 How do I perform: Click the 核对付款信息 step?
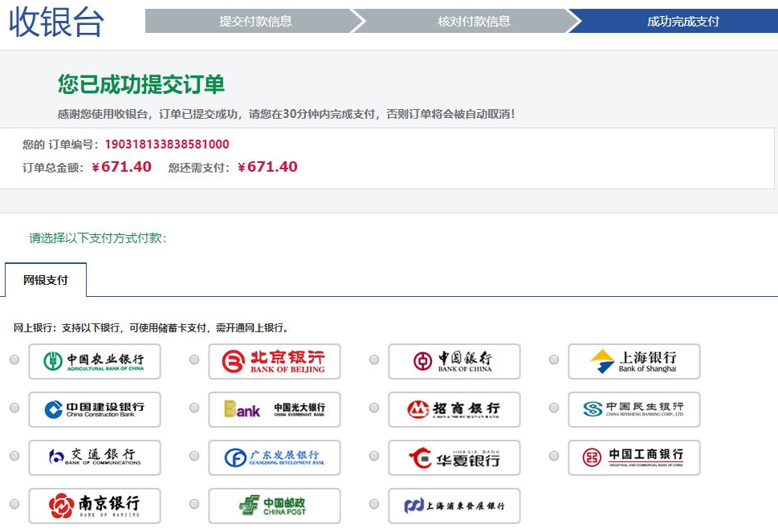[x=474, y=21]
